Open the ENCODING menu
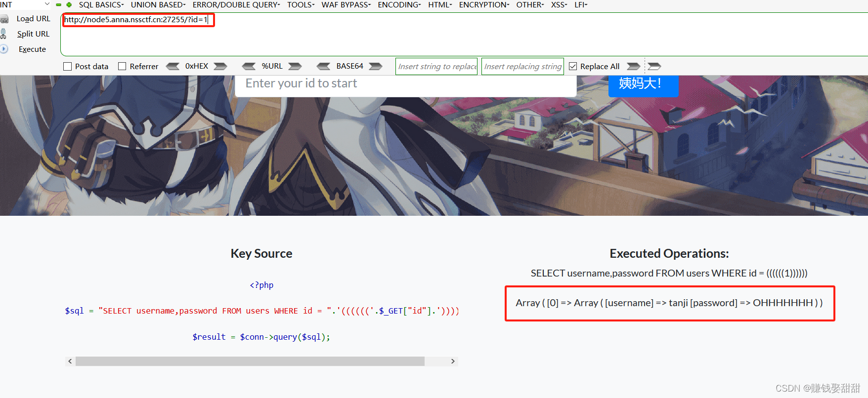 (x=399, y=5)
